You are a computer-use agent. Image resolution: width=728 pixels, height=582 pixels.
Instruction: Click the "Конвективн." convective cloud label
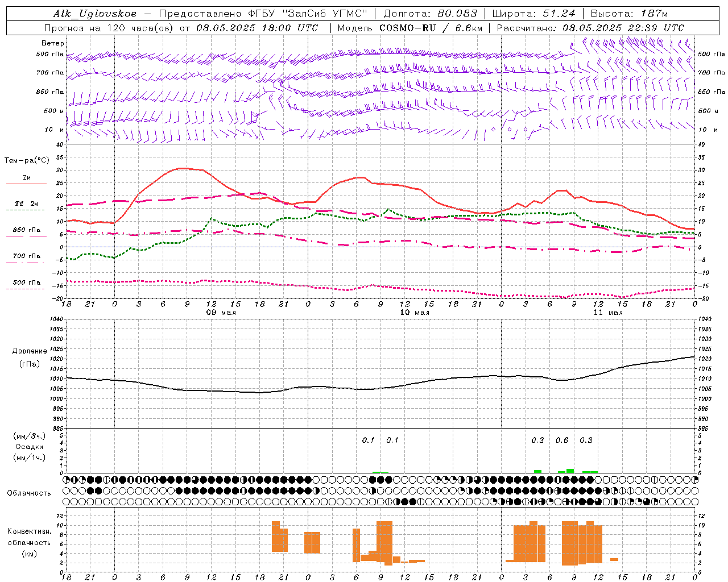[x=29, y=531]
